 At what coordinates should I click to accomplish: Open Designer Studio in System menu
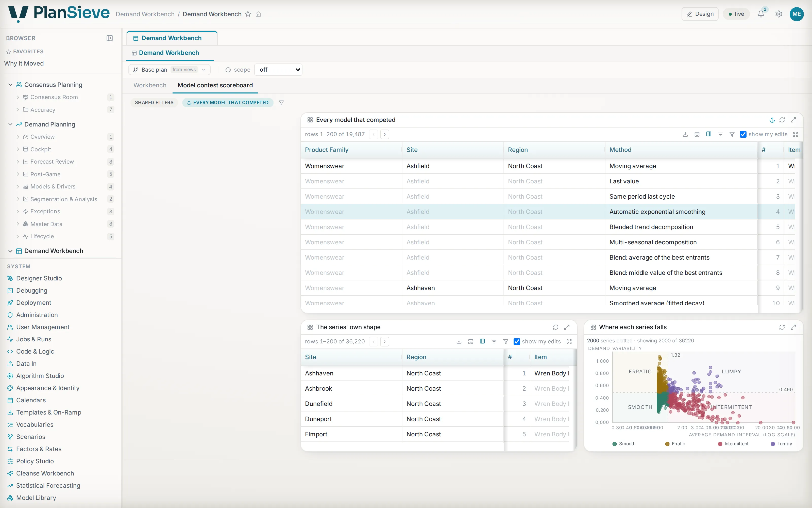pyautogui.click(x=39, y=278)
